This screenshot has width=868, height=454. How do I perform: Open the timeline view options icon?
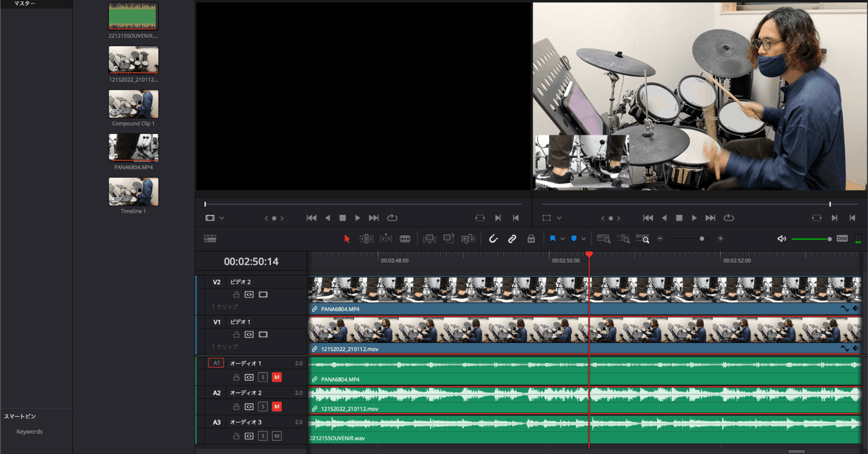(x=210, y=239)
